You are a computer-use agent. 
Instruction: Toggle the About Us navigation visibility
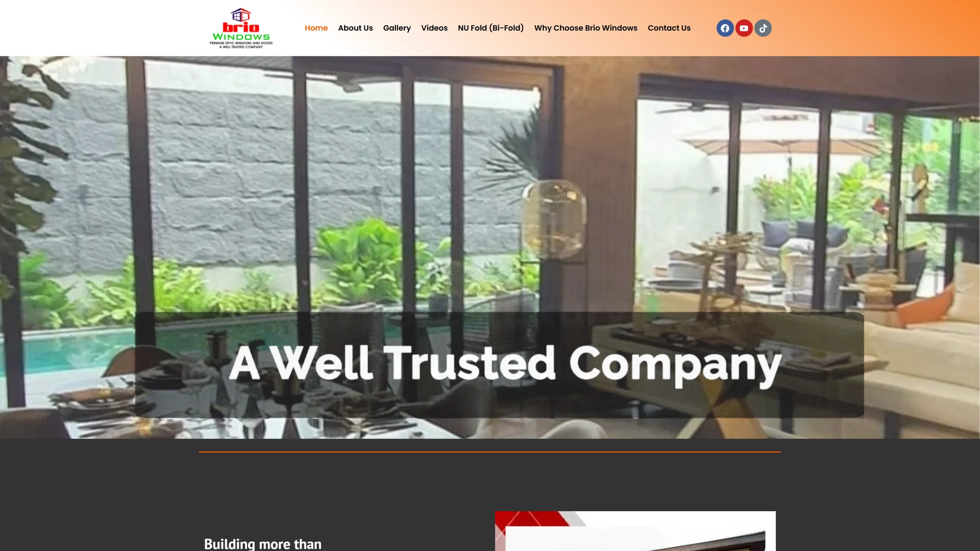355,28
